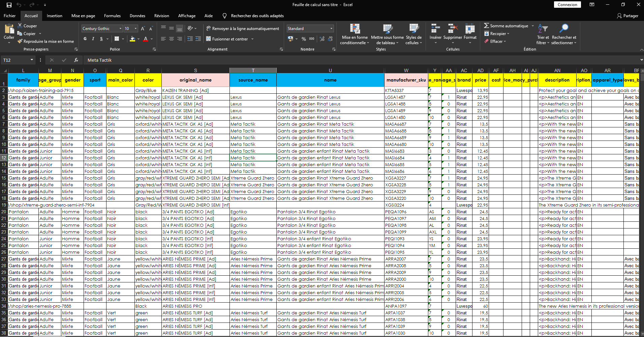The height and width of the screenshot is (337, 644).
Task: Toggle Renvoyer à la ligne automatiquement
Action: coord(243,29)
